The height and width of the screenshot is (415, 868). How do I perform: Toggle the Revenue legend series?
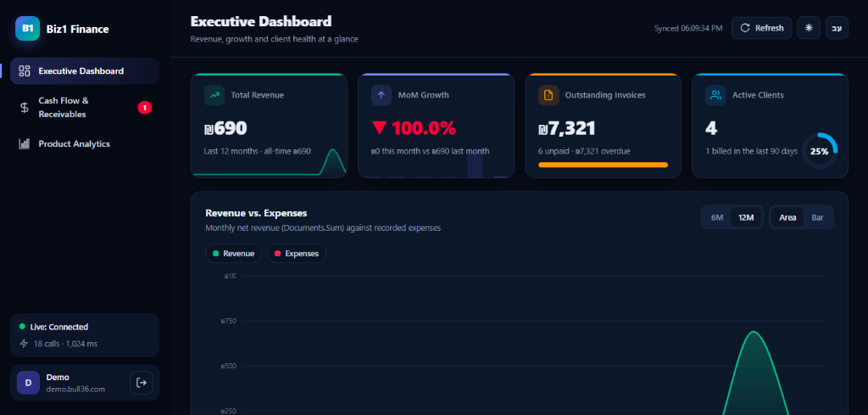(x=233, y=254)
